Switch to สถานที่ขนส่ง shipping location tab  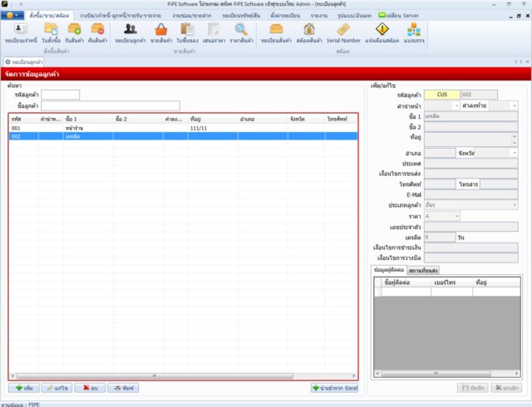(423, 270)
